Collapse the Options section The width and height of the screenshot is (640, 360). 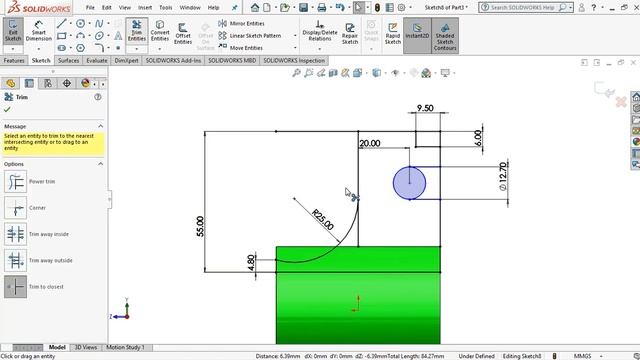point(100,164)
